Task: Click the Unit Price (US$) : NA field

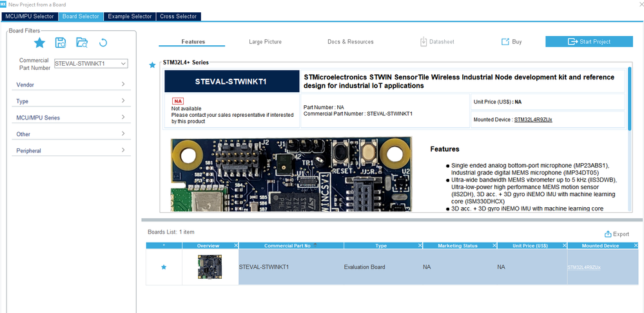Action: point(548,102)
